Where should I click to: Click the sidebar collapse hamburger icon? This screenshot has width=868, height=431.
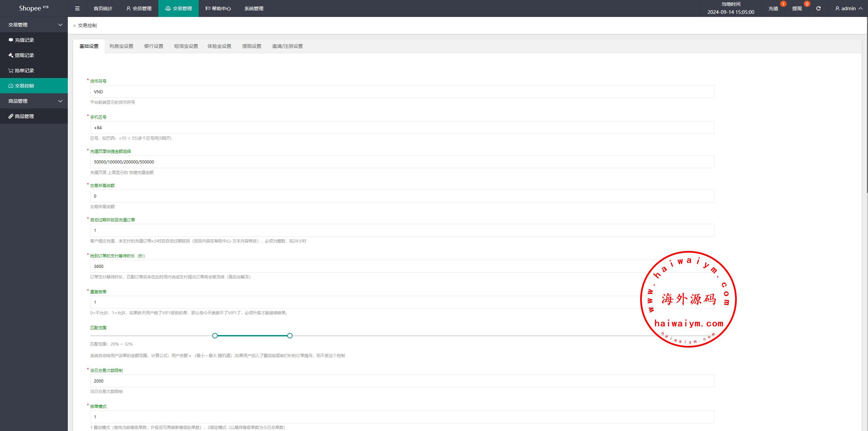coord(77,8)
